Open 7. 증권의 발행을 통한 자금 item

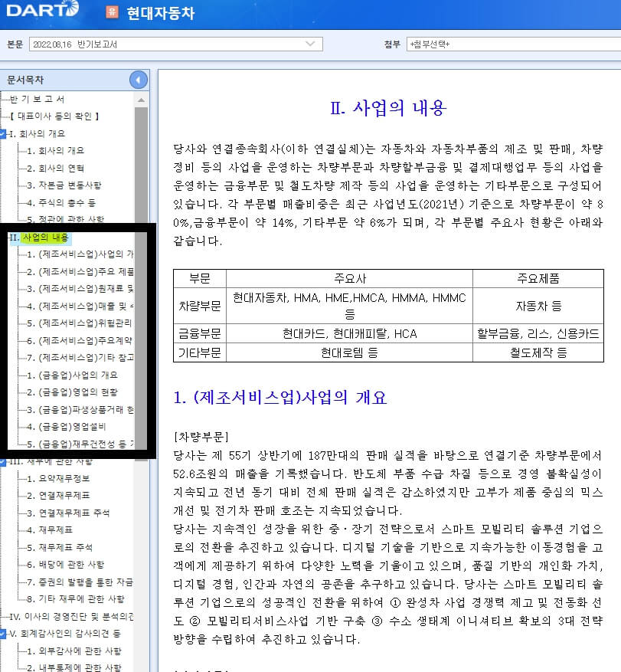point(80,582)
